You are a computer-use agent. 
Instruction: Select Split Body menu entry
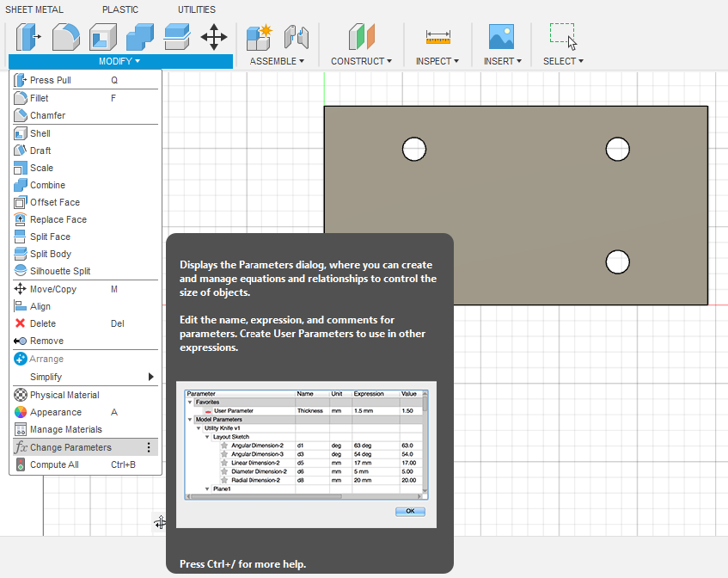pyautogui.click(x=51, y=254)
